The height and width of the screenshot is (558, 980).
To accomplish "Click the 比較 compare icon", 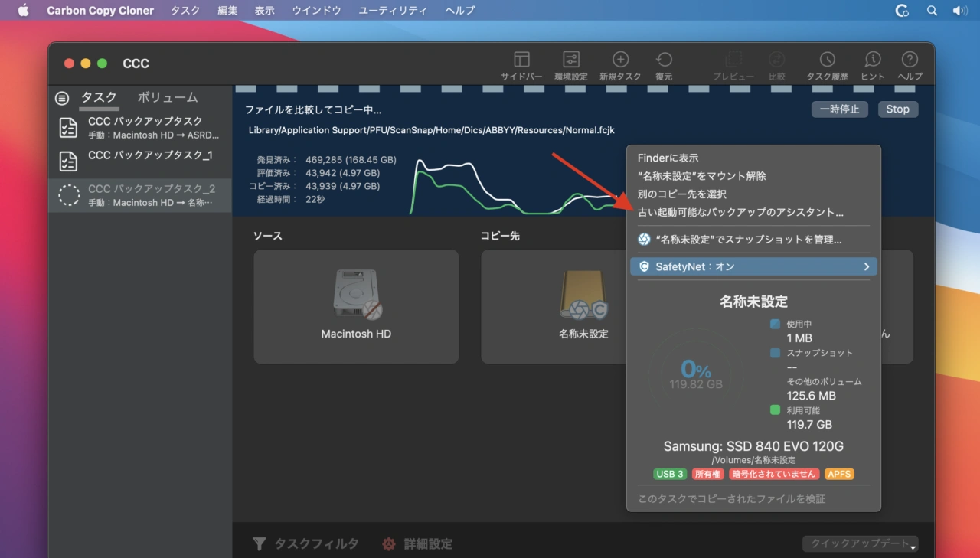I will (776, 60).
